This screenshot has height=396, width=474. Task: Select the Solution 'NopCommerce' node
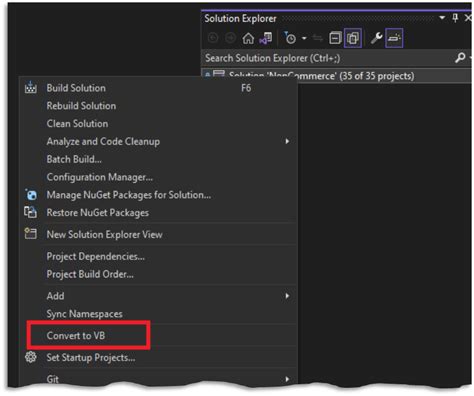point(337,76)
